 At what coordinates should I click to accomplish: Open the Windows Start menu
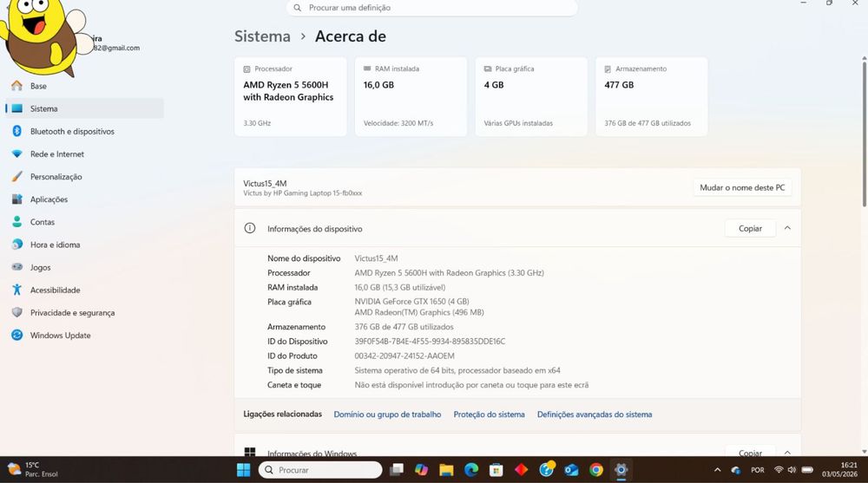click(244, 470)
